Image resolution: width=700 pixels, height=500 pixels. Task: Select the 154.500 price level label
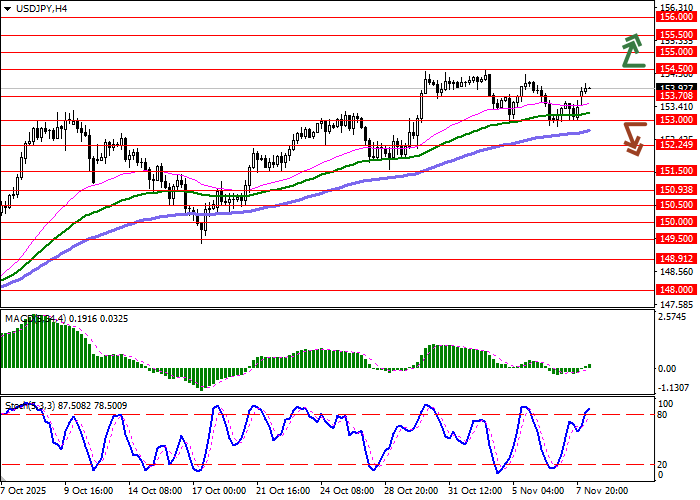677,69
